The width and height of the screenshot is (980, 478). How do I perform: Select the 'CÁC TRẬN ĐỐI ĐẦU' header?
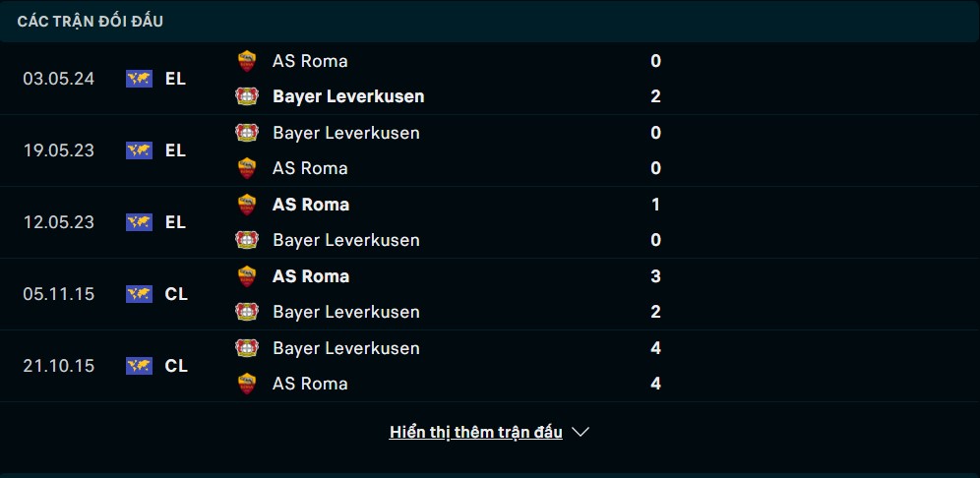(90, 22)
